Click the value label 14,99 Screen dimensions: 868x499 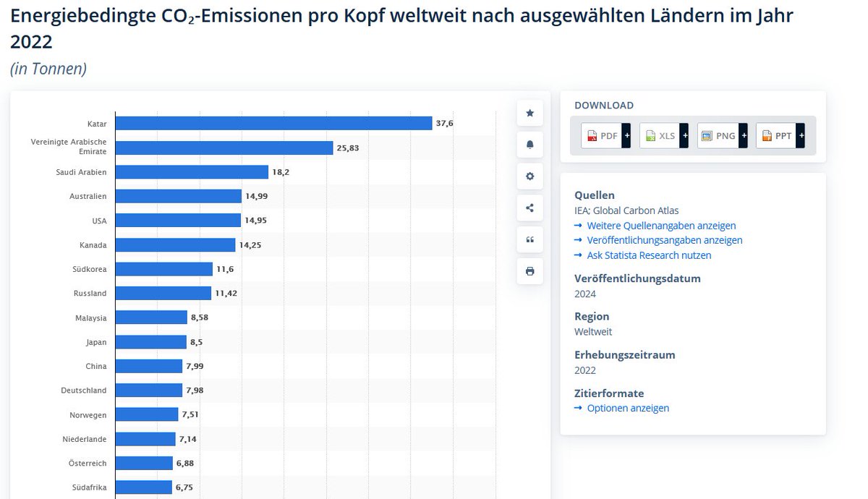click(256, 196)
